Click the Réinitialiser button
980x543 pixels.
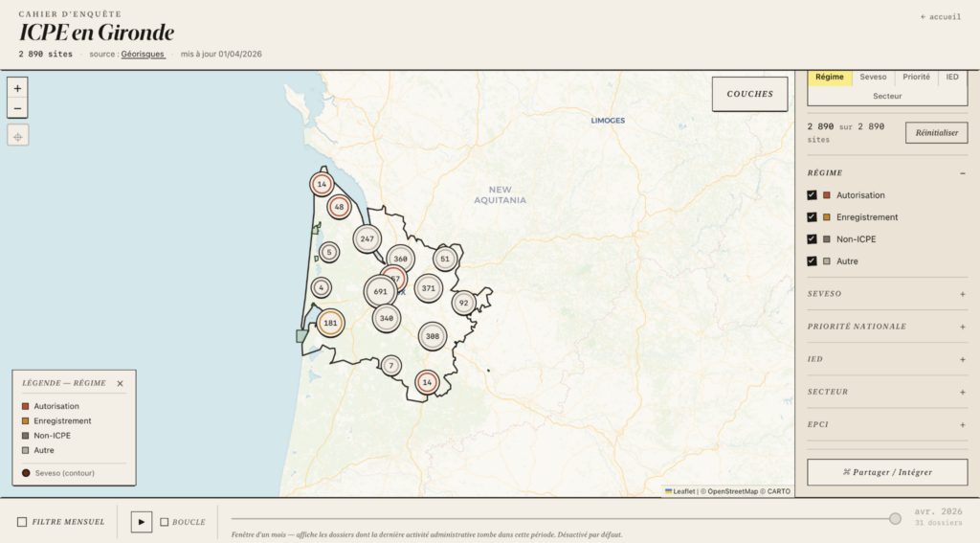936,133
